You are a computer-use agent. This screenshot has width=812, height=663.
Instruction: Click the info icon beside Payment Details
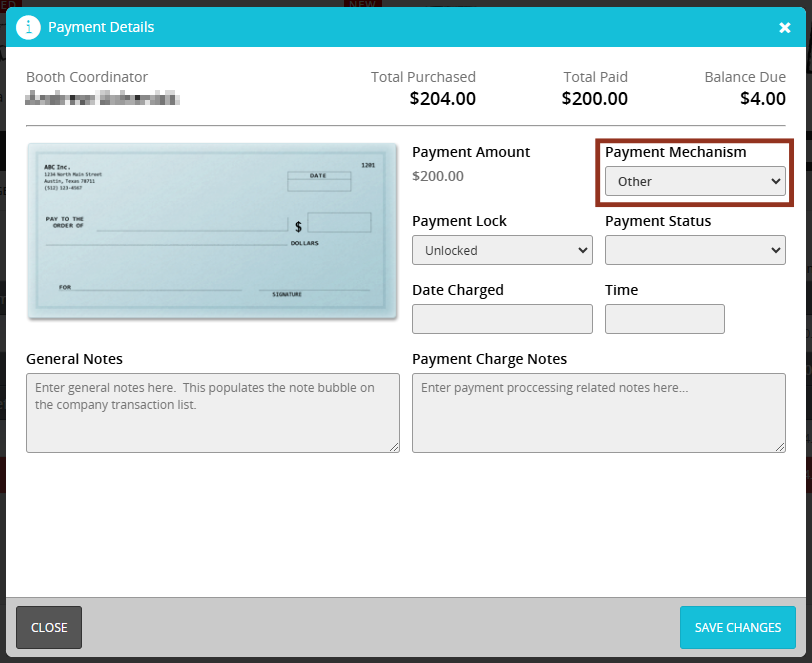[x=28, y=27]
